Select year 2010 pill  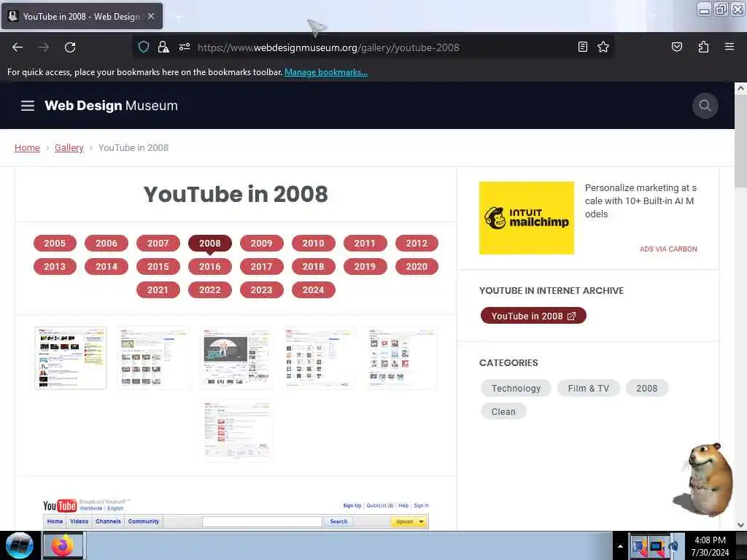point(314,244)
